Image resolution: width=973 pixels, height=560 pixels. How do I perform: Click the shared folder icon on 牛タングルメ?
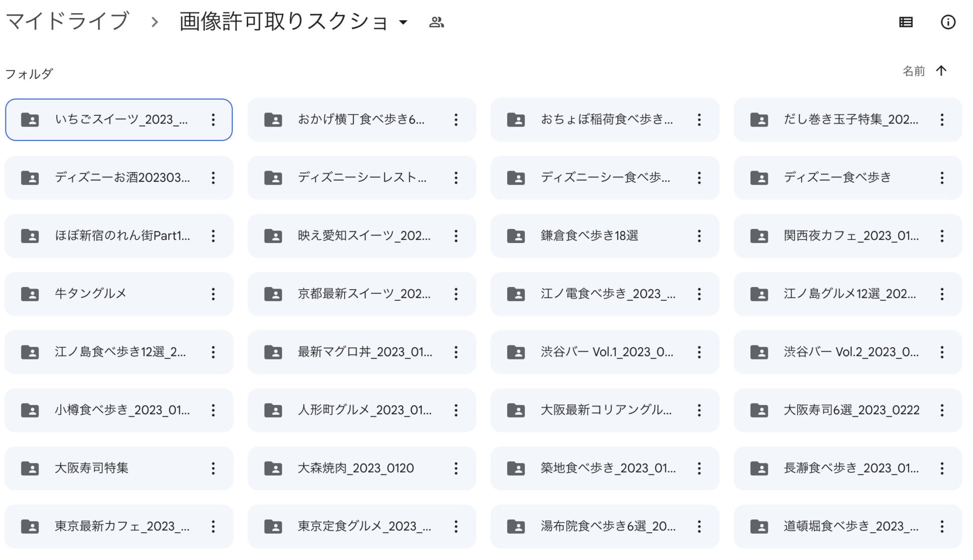[30, 294]
